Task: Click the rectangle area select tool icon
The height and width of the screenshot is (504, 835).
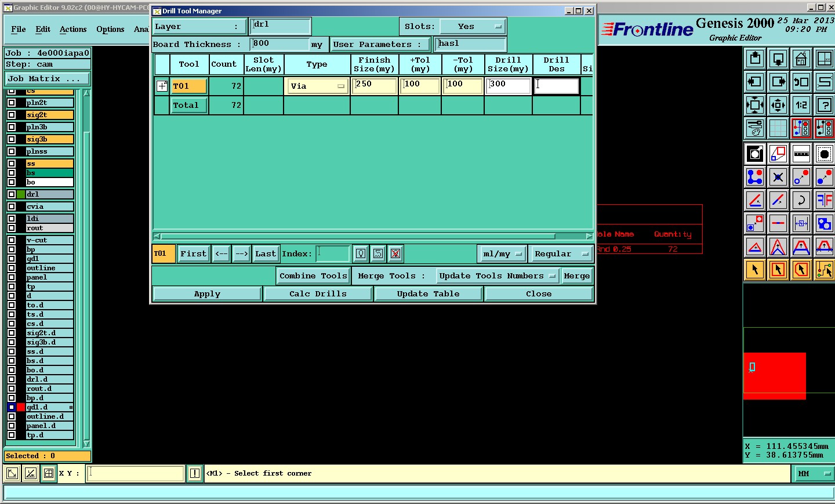Action: click(778, 270)
